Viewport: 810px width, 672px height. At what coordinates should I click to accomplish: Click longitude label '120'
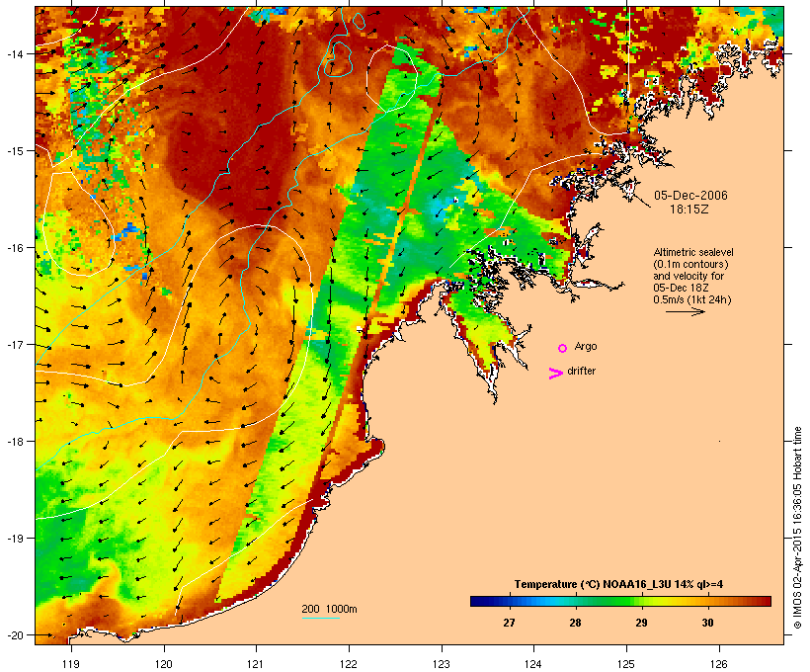pyautogui.click(x=164, y=664)
